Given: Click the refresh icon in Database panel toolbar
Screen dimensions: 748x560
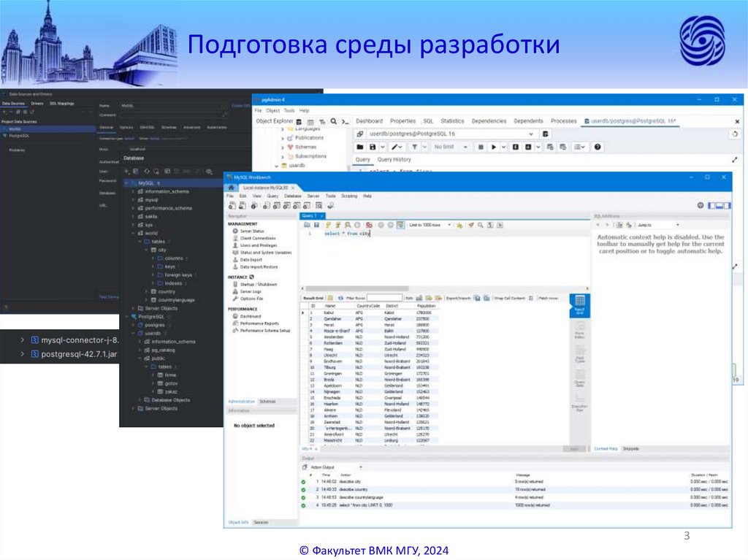Looking at the screenshot, I should 146,172.
